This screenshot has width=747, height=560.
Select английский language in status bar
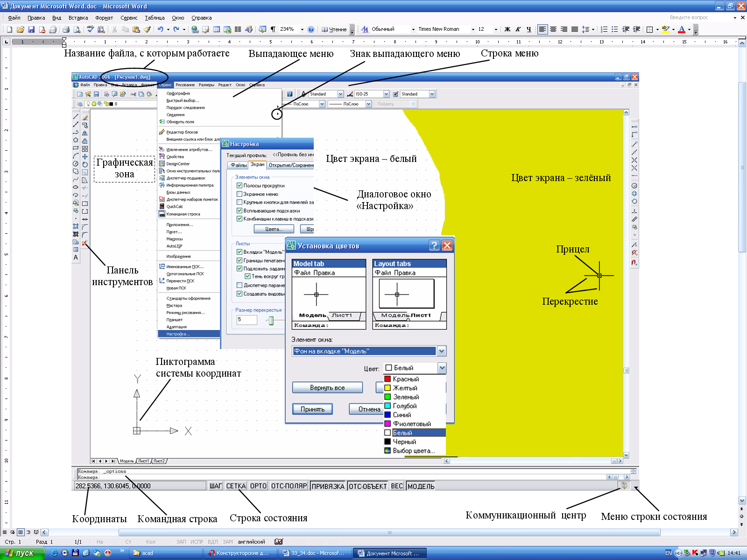tap(251, 542)
